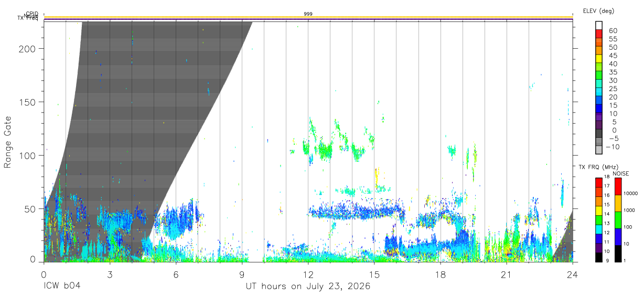Click the "25" tick on ELEV colorbar
Viewport: 644px width, 297px height.
click(x=612, y=89)
